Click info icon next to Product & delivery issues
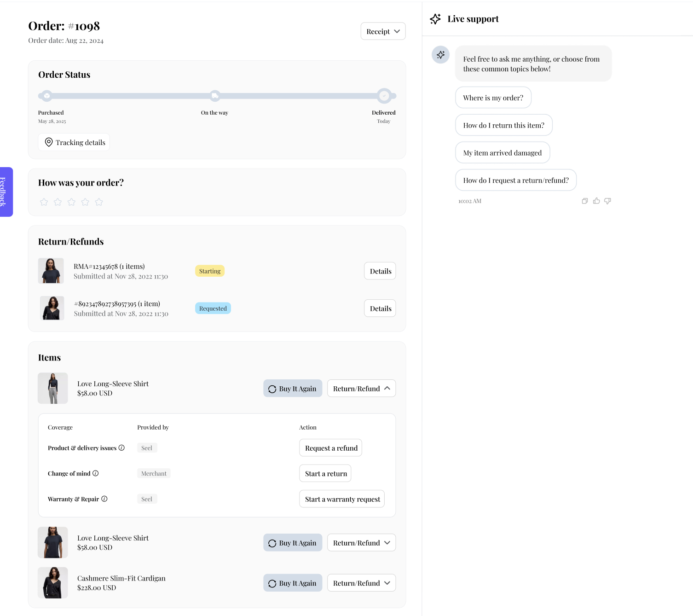The image size is (693, 616). tap(121, 448)
